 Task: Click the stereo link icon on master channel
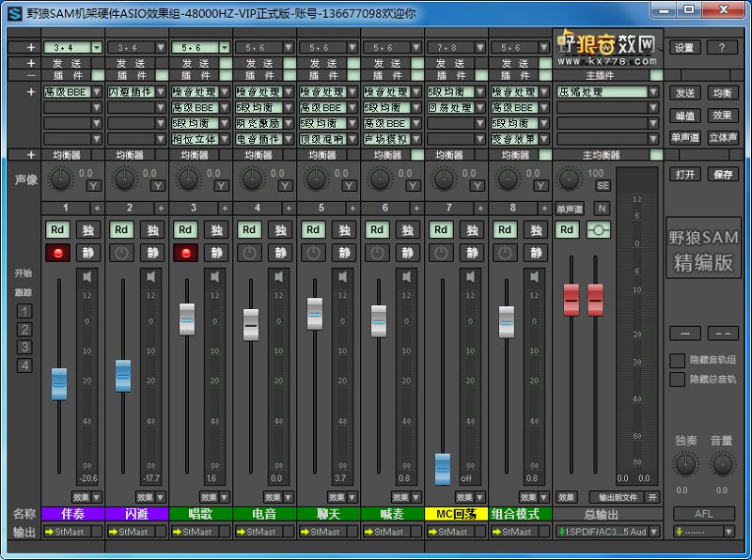[x=598, y=230]
